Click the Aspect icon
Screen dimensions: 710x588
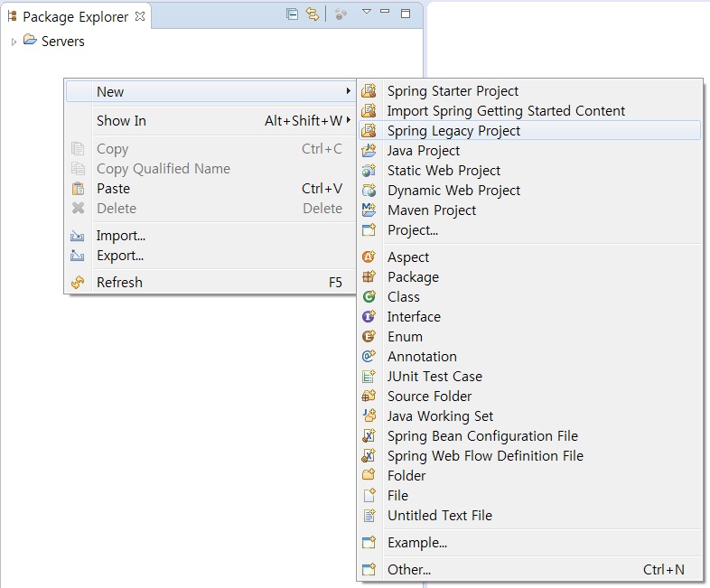(369, 257)
